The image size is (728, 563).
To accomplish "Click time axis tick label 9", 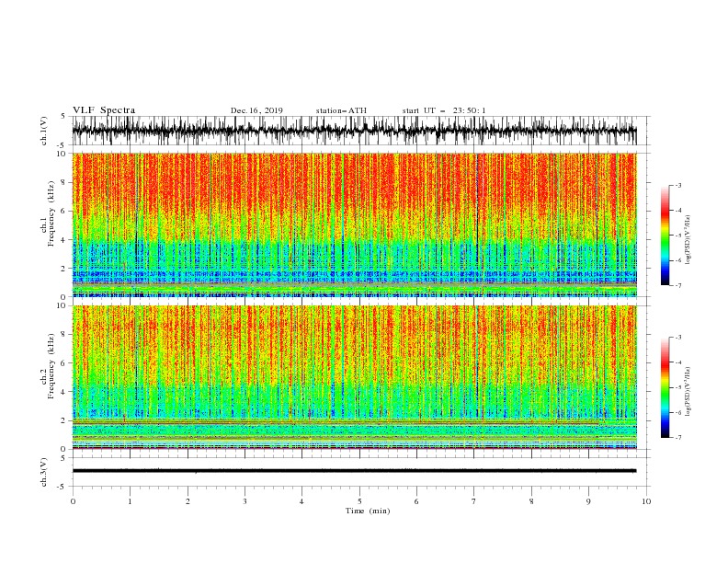I will click(x=588, y=501).
